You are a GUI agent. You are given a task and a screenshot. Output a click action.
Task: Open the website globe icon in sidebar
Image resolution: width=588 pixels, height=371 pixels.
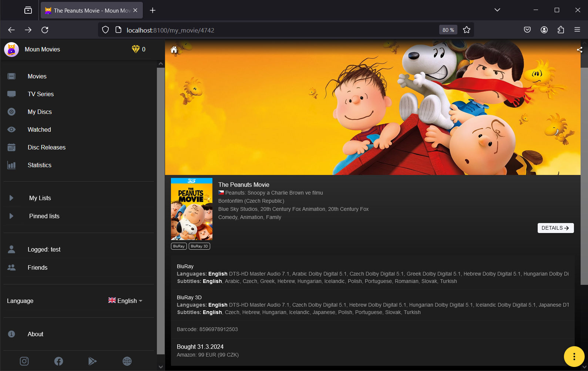tap(127, 361)
